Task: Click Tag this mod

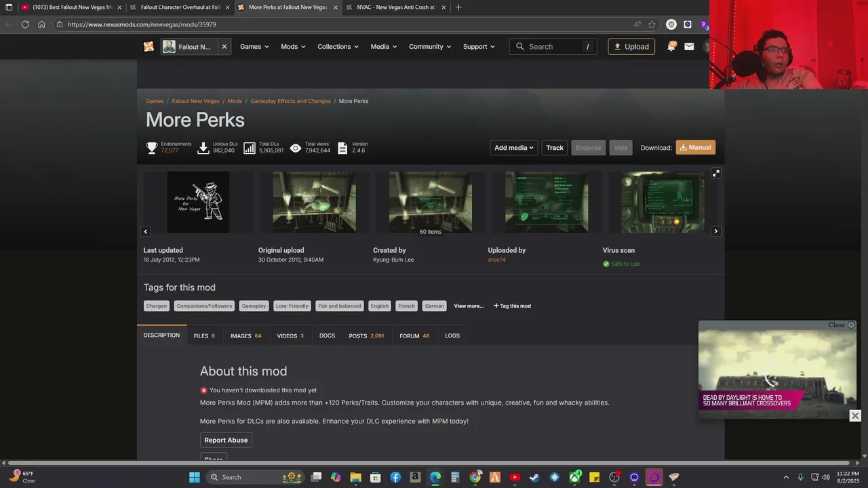Action: coord(512,306)
